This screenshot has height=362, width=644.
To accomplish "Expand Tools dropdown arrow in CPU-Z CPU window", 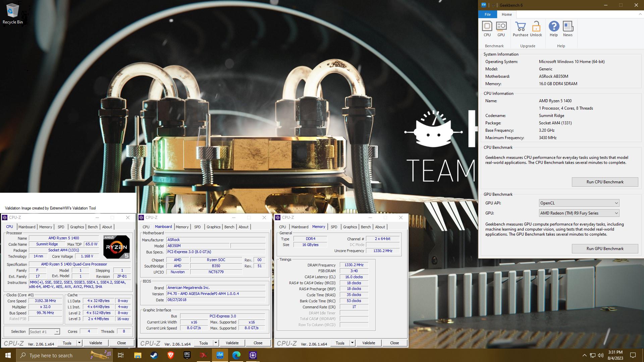I will point(79,343).
